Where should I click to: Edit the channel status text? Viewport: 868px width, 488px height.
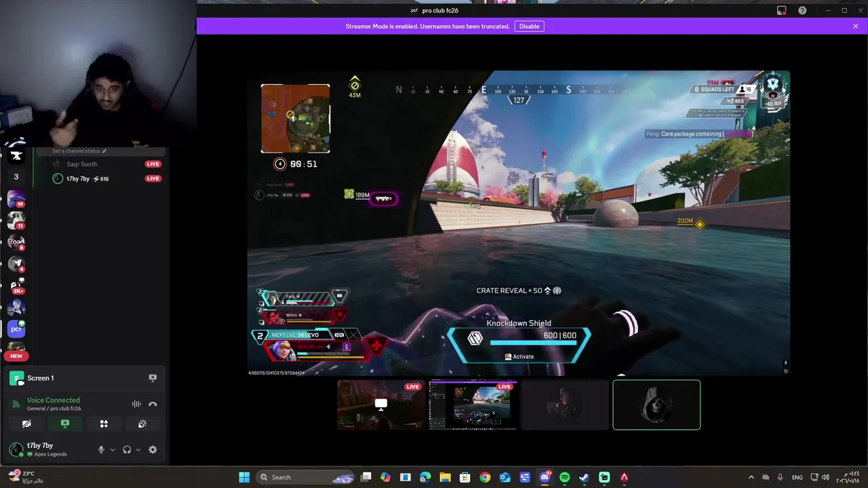[x=79, y=151]
